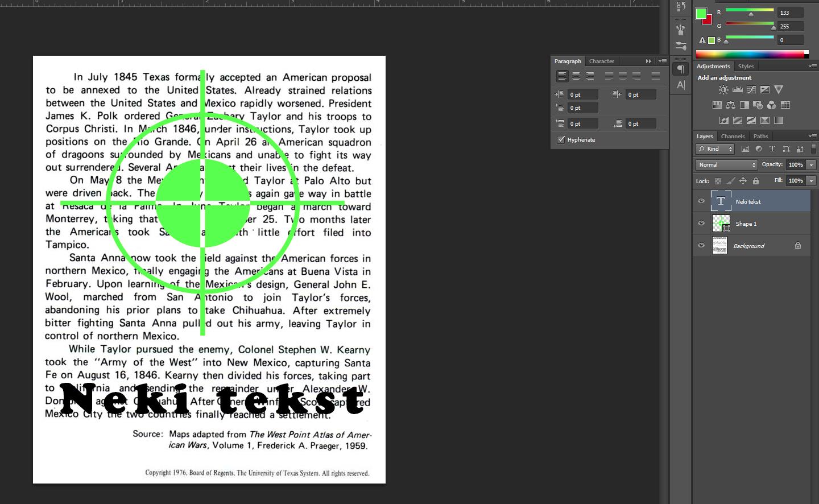Hide the Neki tekst layer

[701, 201]
